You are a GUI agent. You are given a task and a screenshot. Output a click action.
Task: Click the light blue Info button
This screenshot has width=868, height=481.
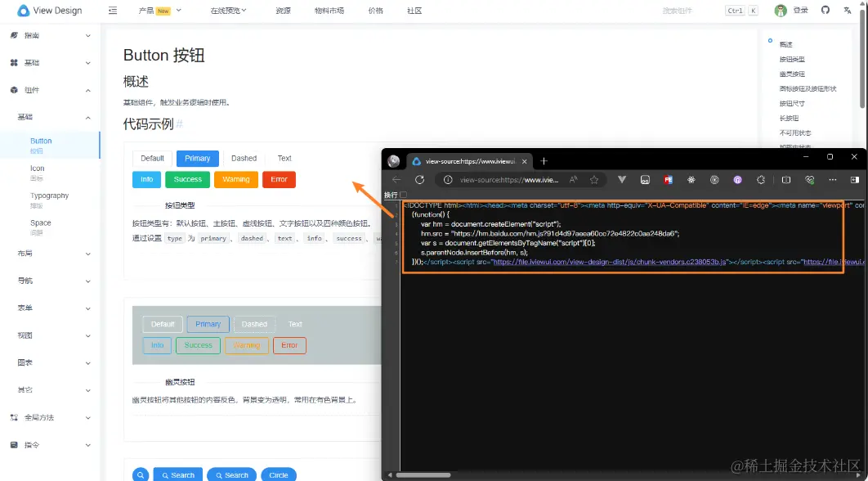point(146,179)
